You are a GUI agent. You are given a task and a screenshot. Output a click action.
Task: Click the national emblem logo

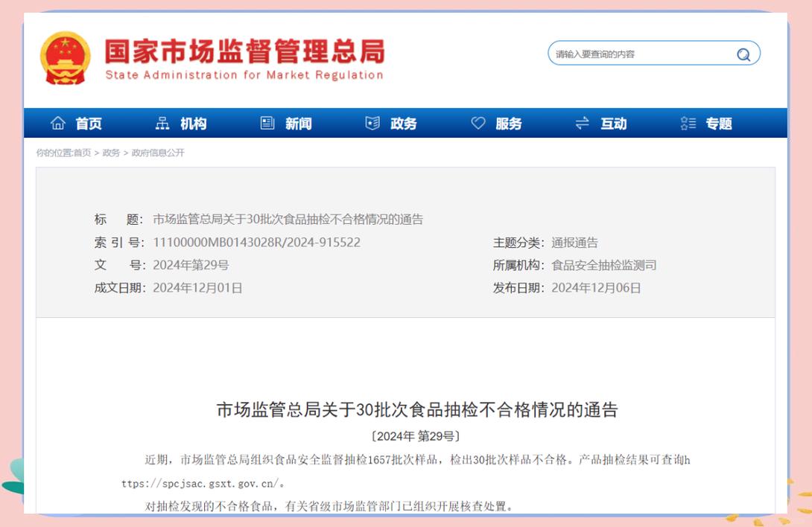pos(66,58)
